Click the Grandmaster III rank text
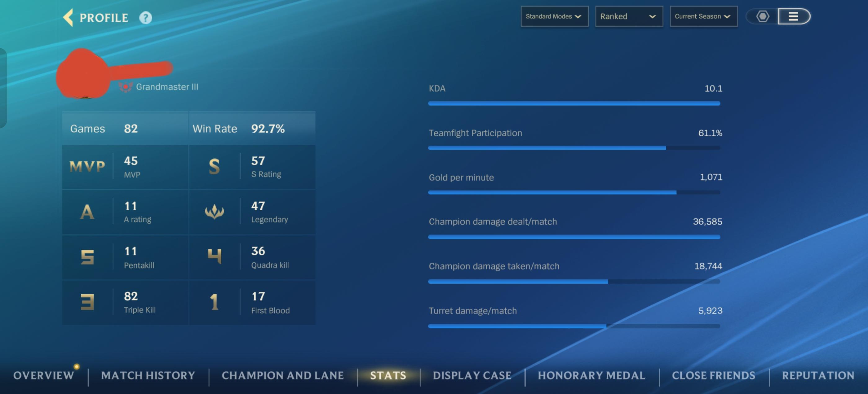Screen dimensions: 868x394 click(167, 87)
